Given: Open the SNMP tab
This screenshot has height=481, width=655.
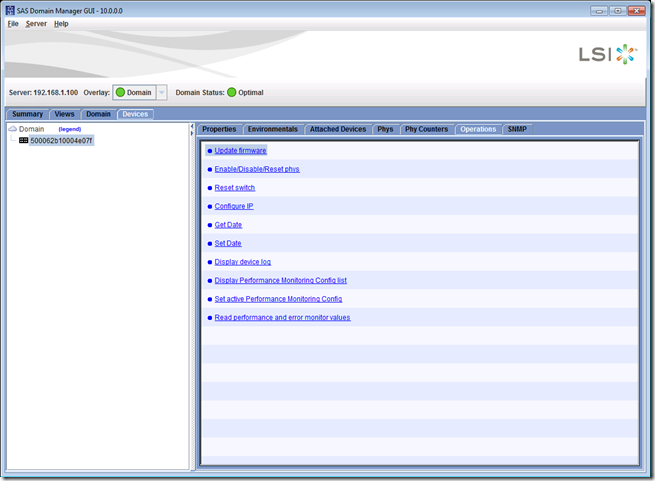Looking at the screenshot, I should (x=517, y=129).
